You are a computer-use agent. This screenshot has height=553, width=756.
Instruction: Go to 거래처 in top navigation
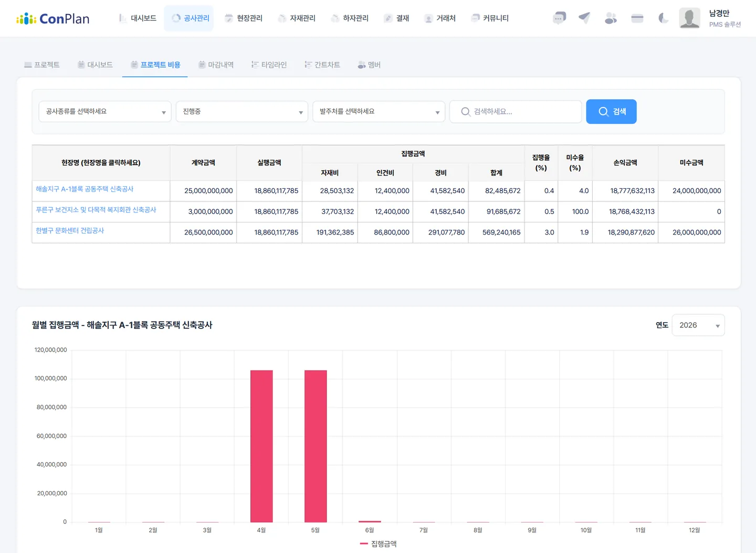pyautogui.click(x=440, y=18)
